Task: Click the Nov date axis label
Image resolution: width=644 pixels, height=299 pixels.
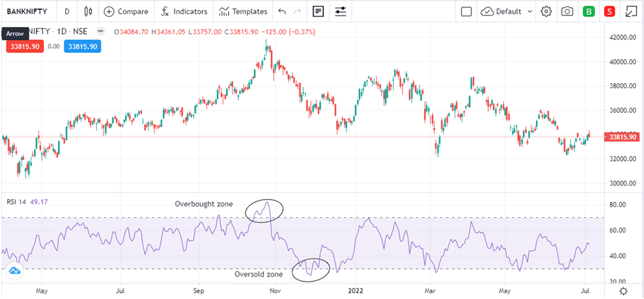Action: [276, 291]
